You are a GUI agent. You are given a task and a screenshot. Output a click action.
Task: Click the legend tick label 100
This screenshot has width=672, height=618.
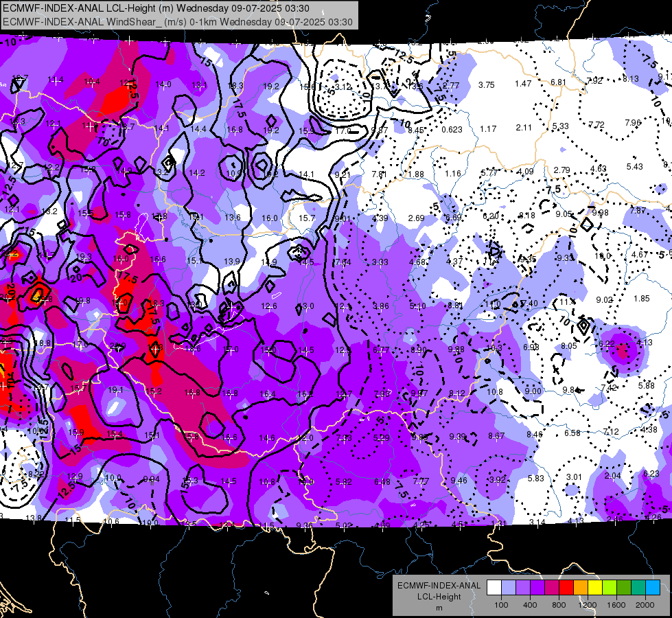click(x=501, y=605)
